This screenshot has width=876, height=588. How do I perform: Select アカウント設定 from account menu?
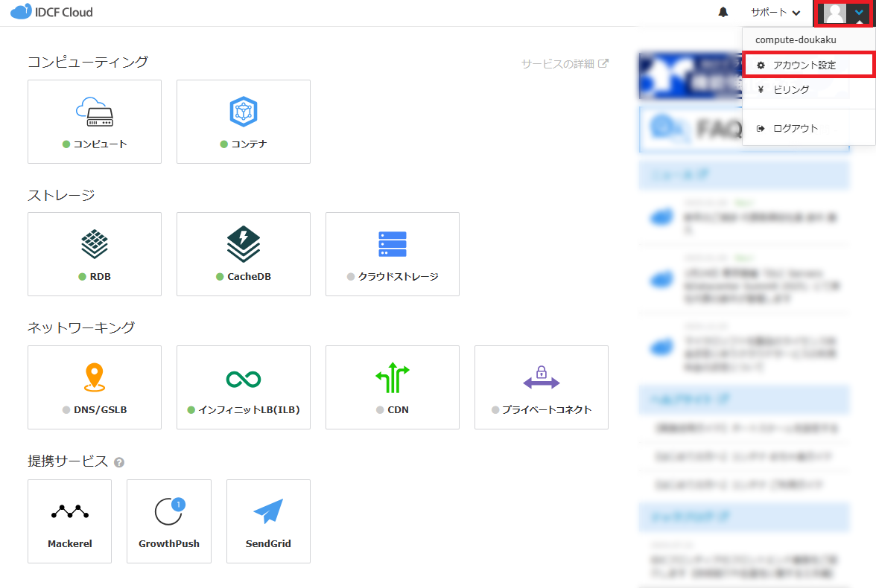coord(804,65)
